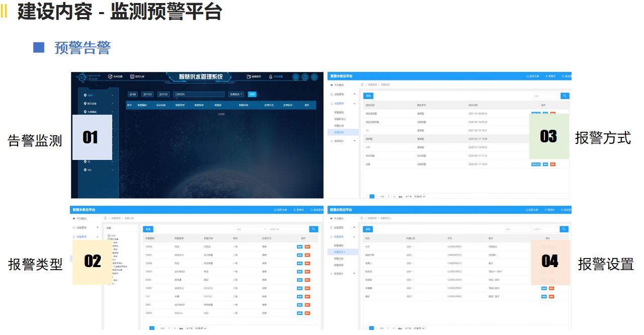Click the blue edit button in row 112
This screenshot has height=335, width=644.
(x=300, y=296)
